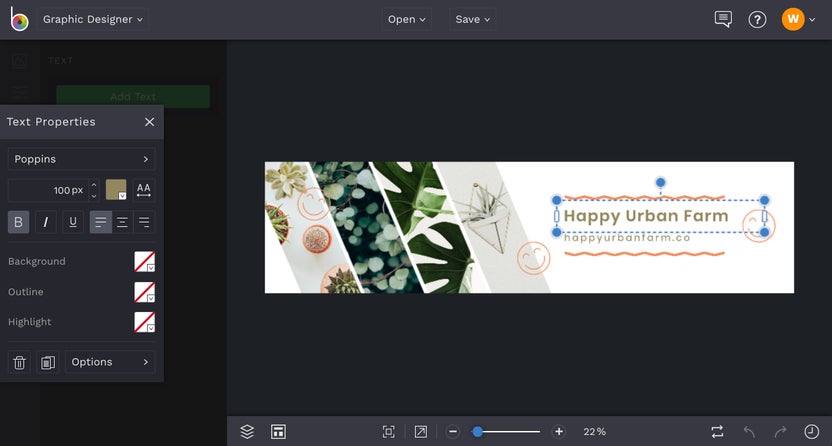Viewport: 832px width, 446px height.
Task: Open the history clock icon
Action: 811,432
